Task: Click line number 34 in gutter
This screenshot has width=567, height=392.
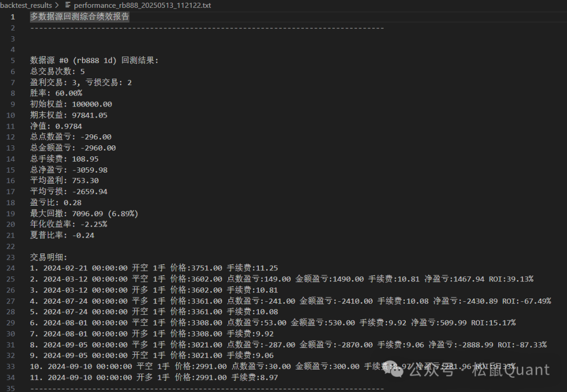Action: (x=11, y=377)
